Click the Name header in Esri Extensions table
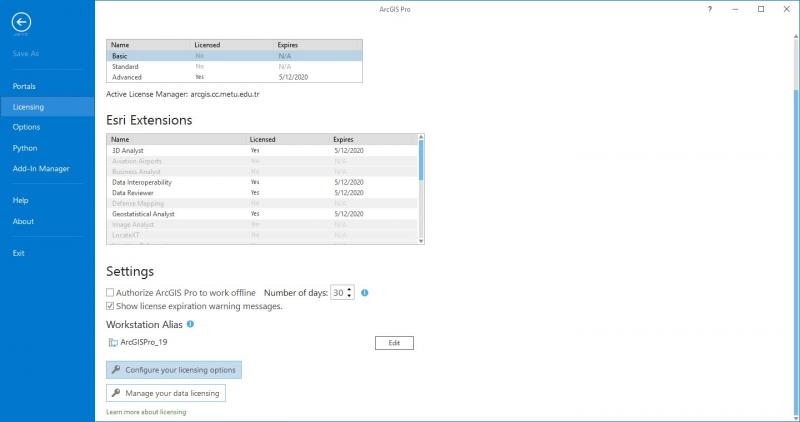Viewport: 800px width, 422px height. coord(120,139)
